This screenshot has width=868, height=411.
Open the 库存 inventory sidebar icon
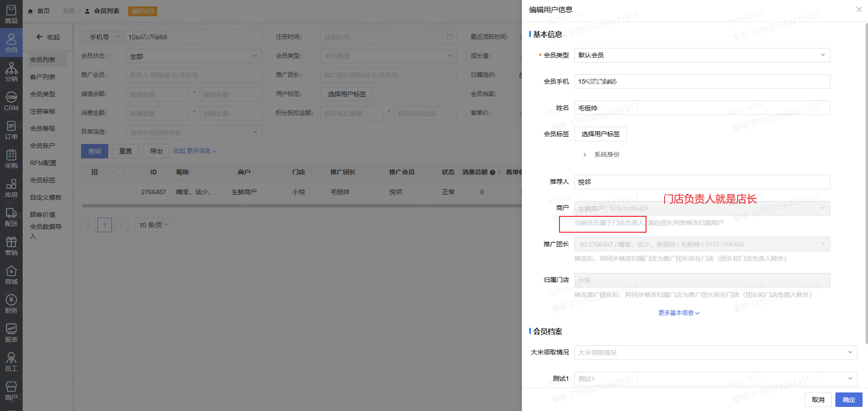pos(11,188)
